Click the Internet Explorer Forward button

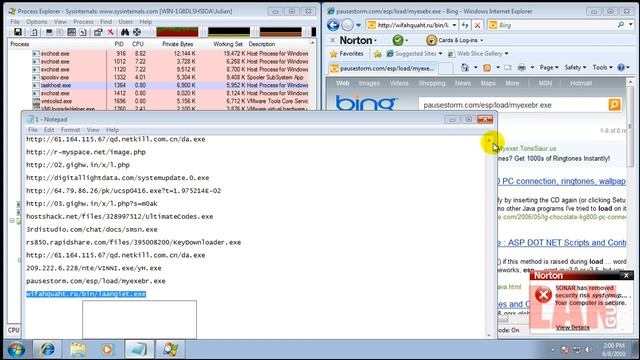tap(347, 25)
